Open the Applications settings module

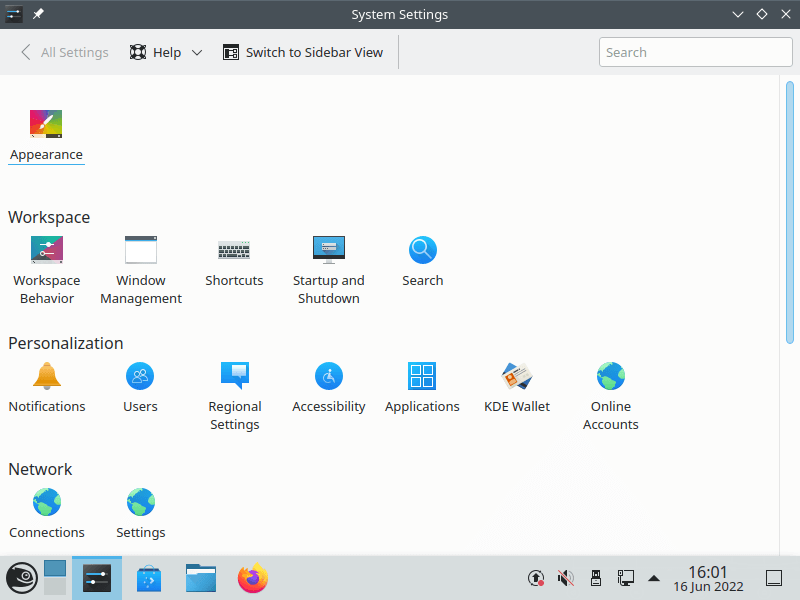tap(422, 387)
